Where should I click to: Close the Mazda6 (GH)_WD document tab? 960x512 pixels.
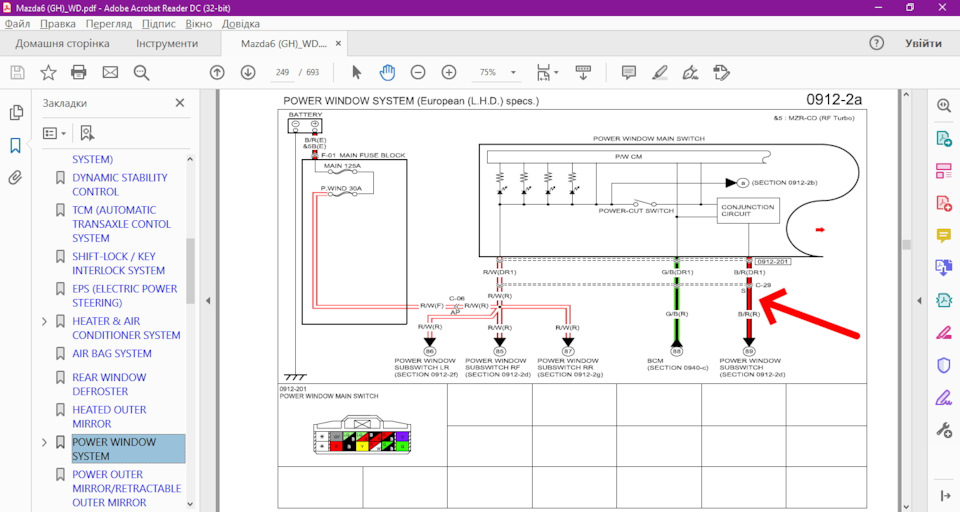coord(338,43)
